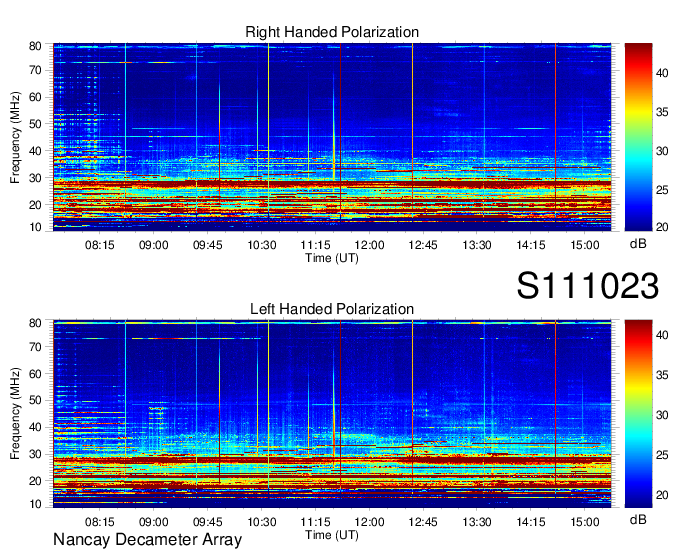Click the 12:45 tick under Right Handed plot
This screenshot has width=680, height=552.
423,245
